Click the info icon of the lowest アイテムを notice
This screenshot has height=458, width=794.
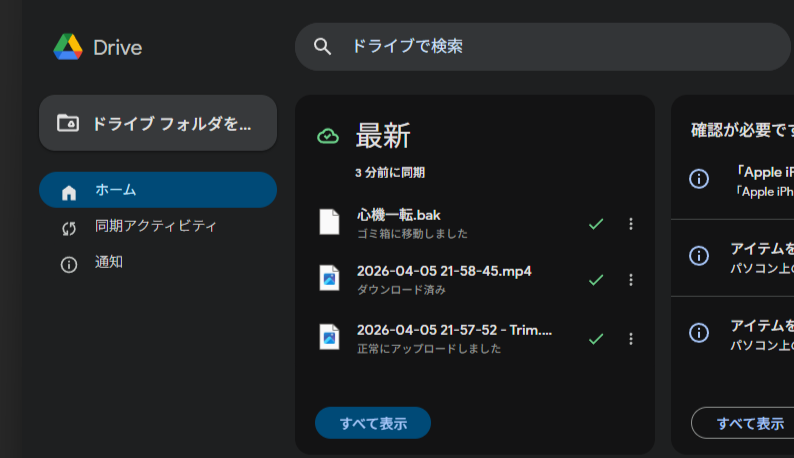pos(699,332)
